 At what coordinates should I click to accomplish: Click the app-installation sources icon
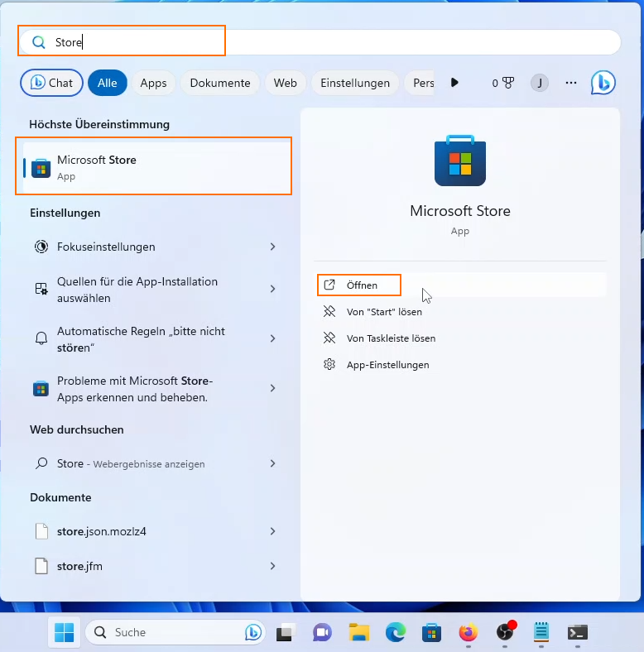pos(41,289)
